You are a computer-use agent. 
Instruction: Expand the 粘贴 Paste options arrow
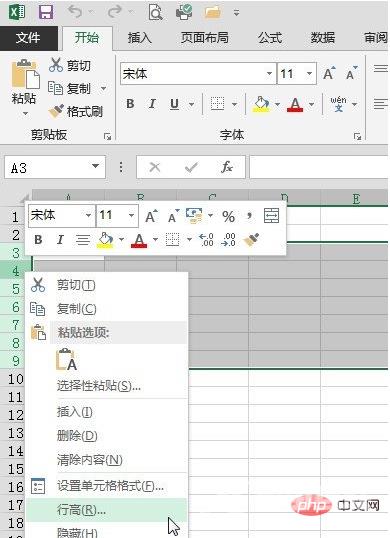(x=25, y=113)
